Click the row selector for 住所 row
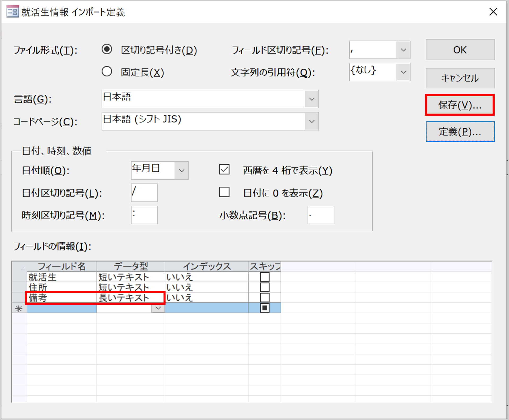 pos(19,287)
